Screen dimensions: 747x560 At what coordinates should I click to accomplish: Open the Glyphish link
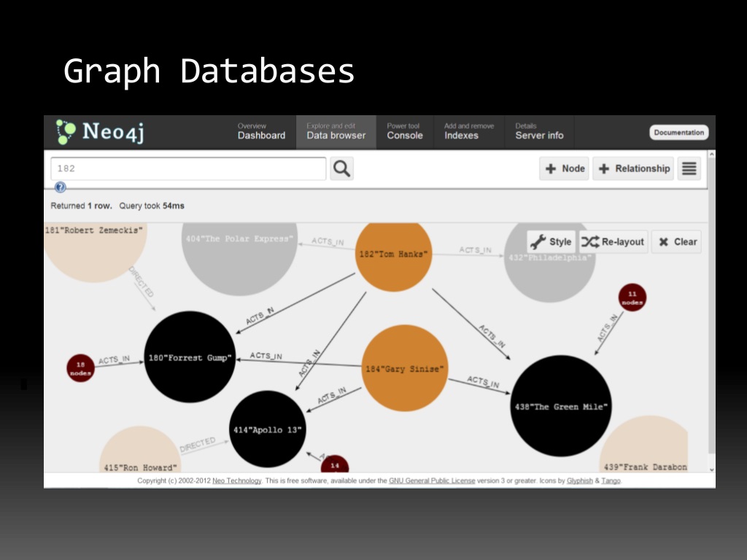pyautogui.click(x=580, y=481)
